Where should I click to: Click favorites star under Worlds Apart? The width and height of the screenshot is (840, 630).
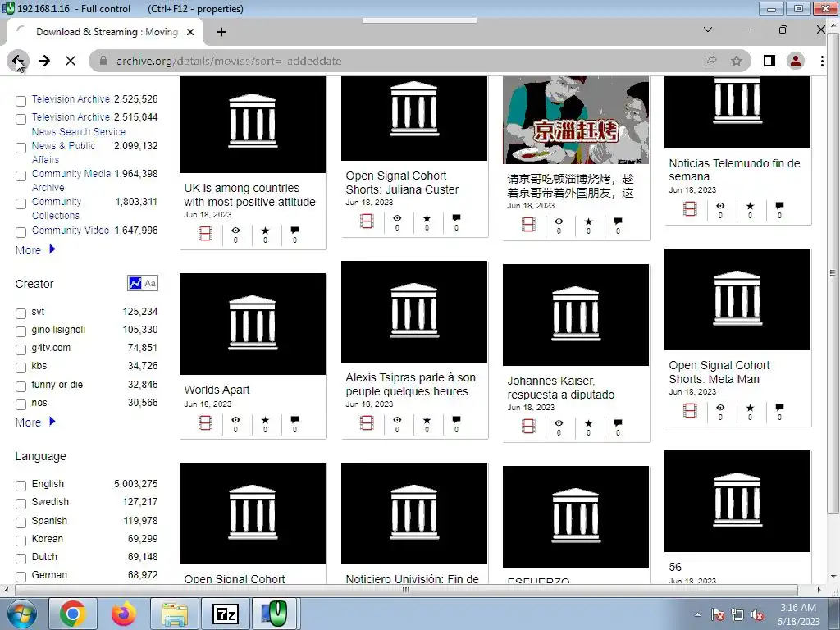[x=265, y=422]
